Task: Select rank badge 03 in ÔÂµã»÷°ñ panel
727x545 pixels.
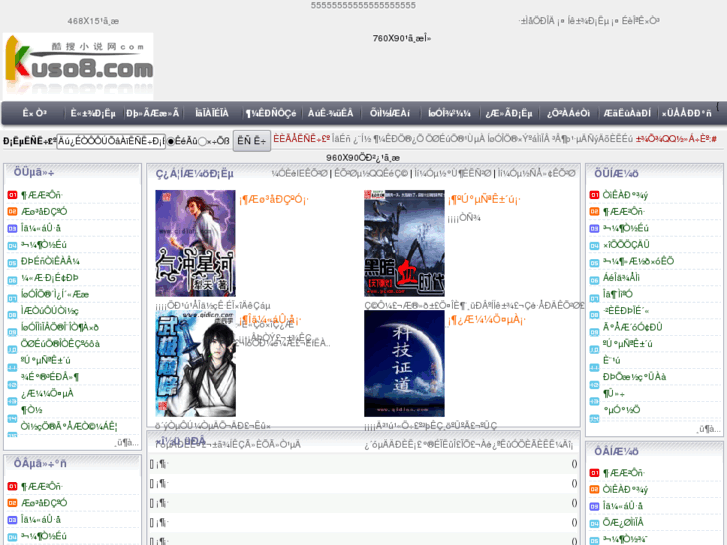Action: [12, 520]
